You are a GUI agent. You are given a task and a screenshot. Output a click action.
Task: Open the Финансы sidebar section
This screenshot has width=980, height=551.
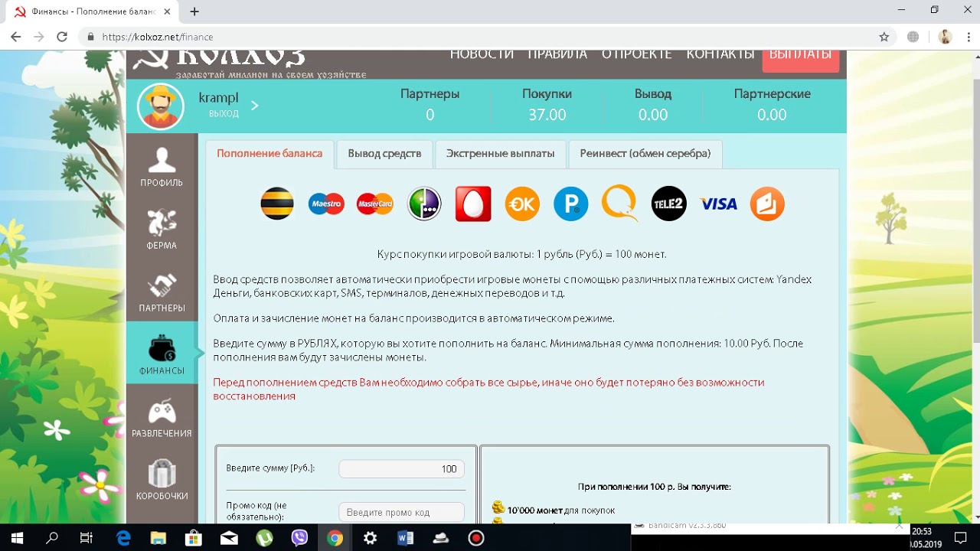point(162,353)
